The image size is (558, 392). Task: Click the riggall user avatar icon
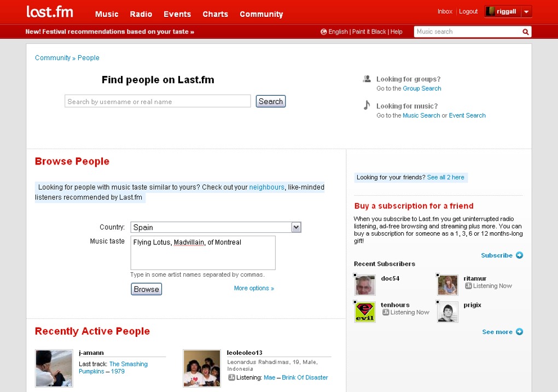(x=490, y=11)
